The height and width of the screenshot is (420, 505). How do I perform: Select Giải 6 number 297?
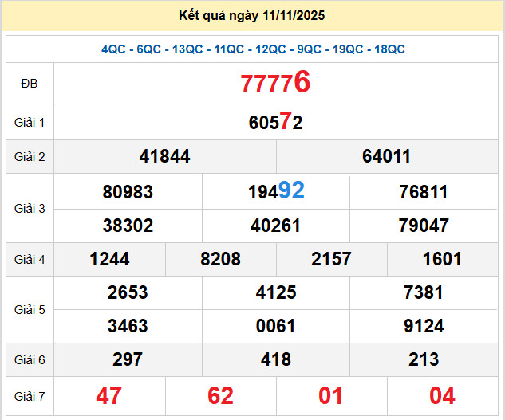click(128, 360)
